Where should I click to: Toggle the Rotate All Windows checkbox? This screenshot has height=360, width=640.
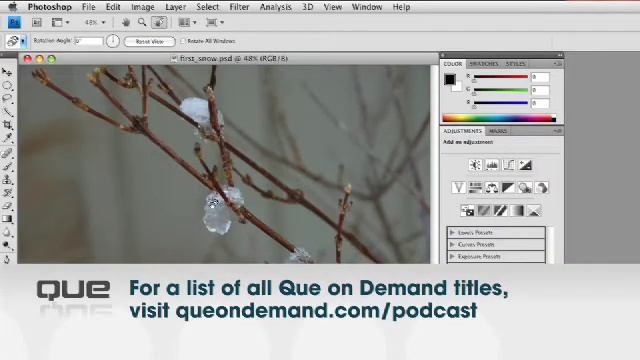[x=182, y=41]
